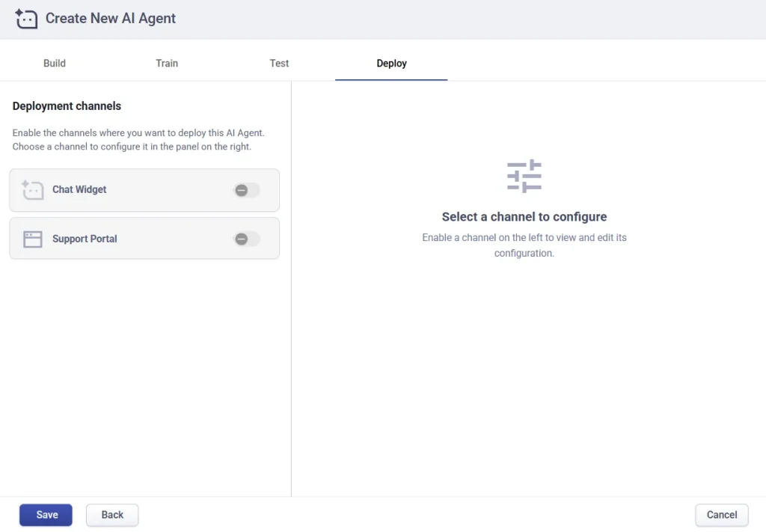Screen dimensions: 766x532
Task: Turn on the Support Portal toggle
Action: click(246, 239)
